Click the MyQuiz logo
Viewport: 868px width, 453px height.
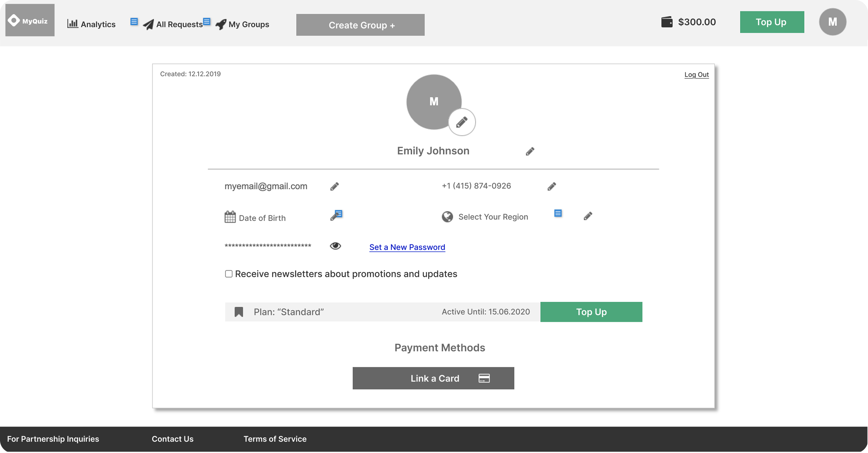(30, 20)
